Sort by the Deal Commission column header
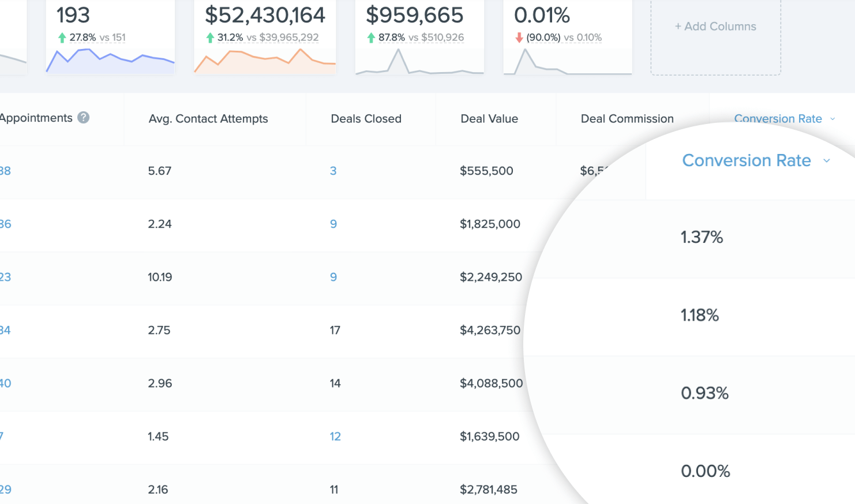 pyautogui.click(x=627, y=119)
